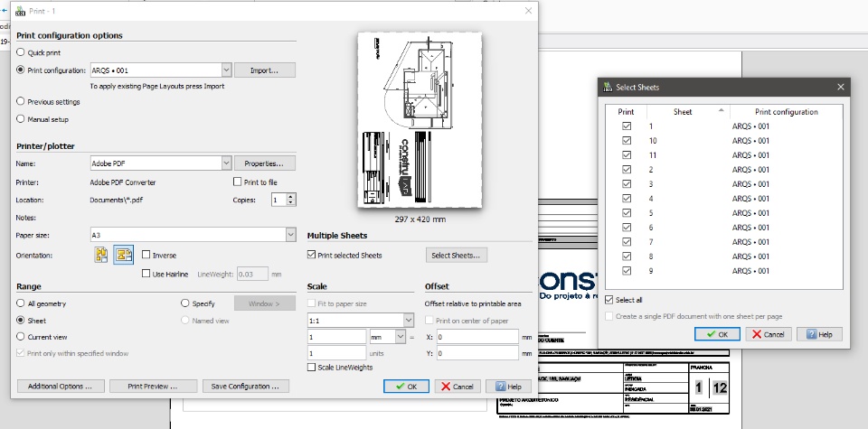The height and width of the screenshot is (429, 868).
Task: Expand the Paper size A3 dropdown
Action: (290, 235)
